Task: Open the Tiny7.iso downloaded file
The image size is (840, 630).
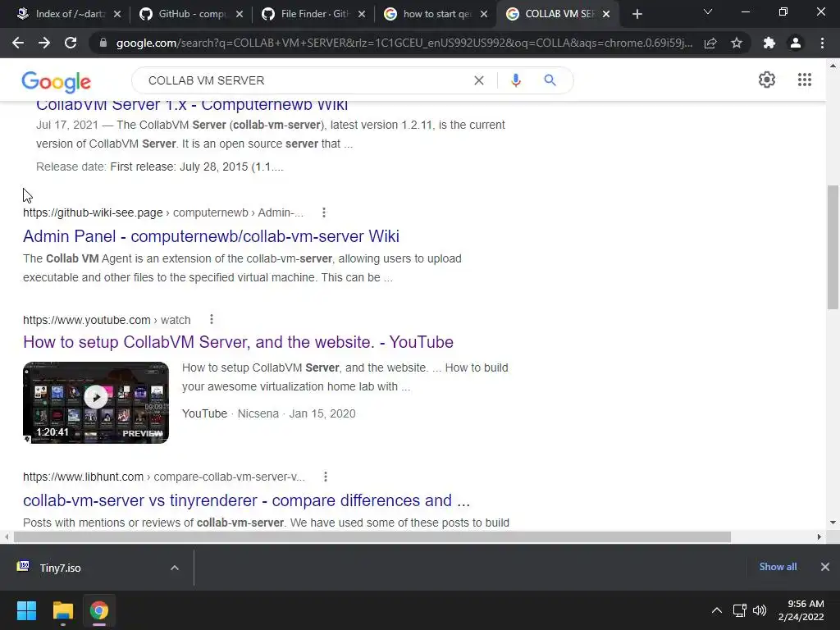Action: [x=60, y=568]
